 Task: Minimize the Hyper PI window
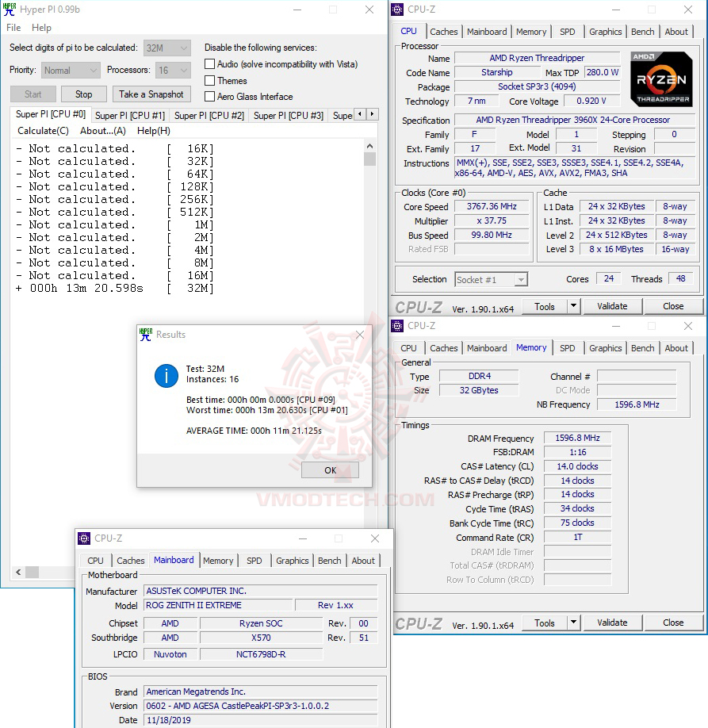(297, 10)
